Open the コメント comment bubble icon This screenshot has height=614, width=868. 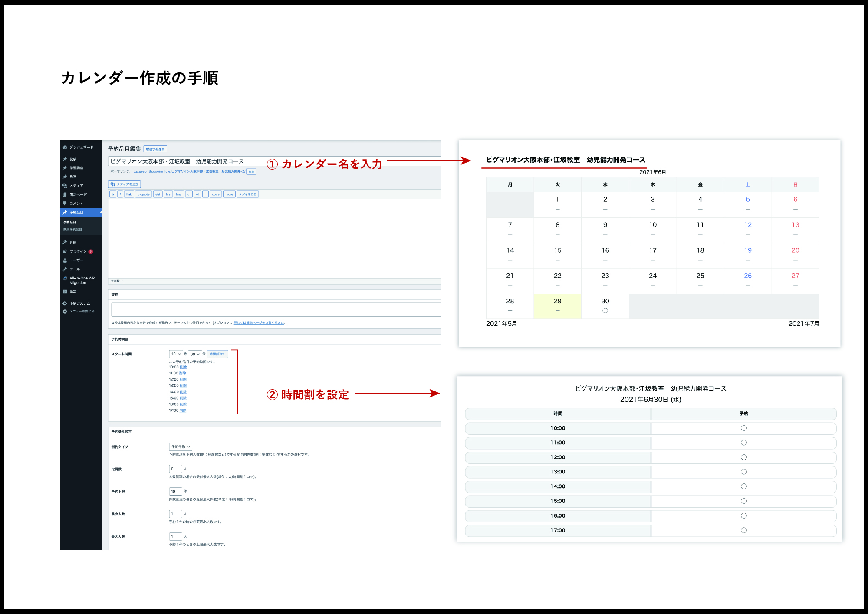pos(65,204)
